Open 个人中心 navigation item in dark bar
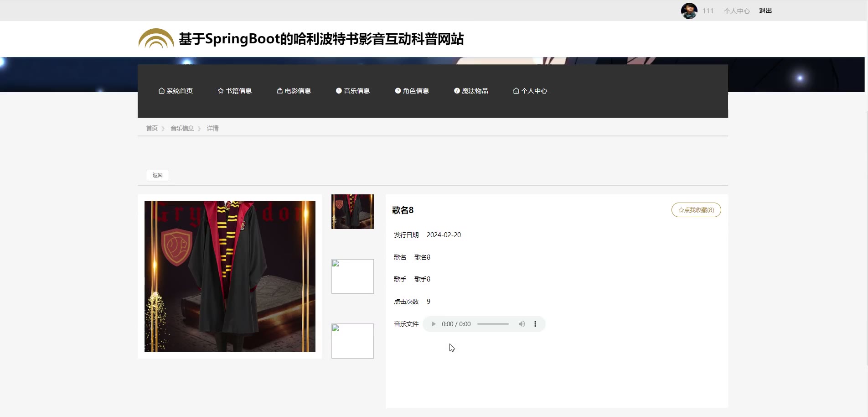Viewport: 868px width, 417px height. click(530, 91)
